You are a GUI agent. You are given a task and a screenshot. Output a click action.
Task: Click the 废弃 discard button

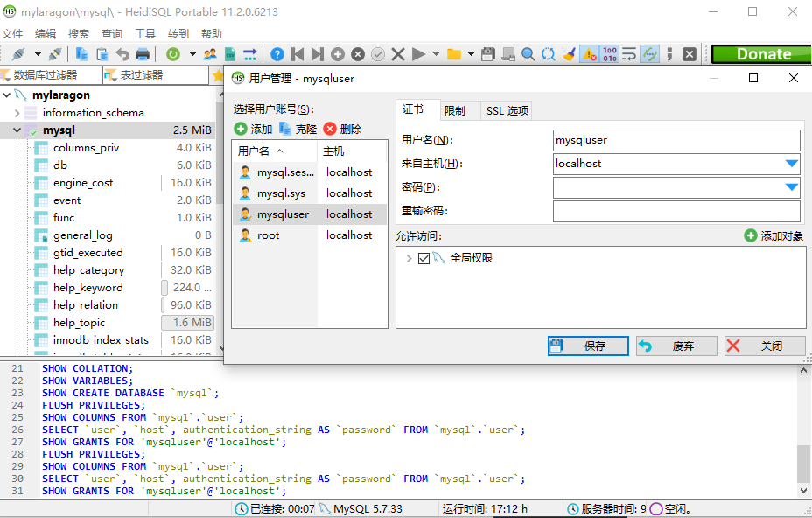[677, 346]
